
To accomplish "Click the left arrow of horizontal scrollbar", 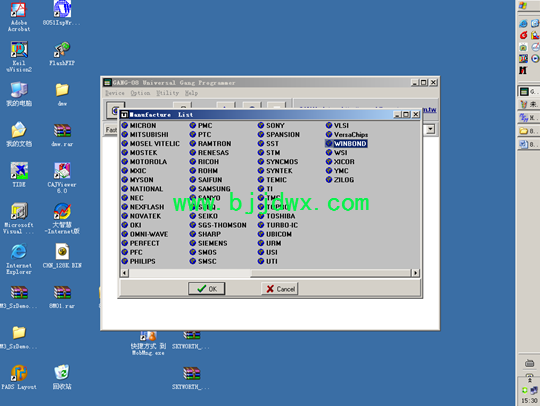I will pos(124,273).
